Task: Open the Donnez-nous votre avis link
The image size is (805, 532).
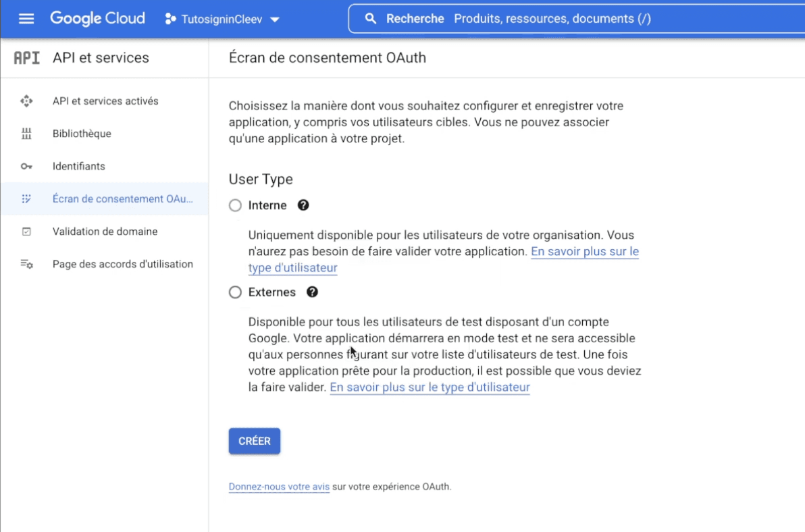Action: (279, 486)
